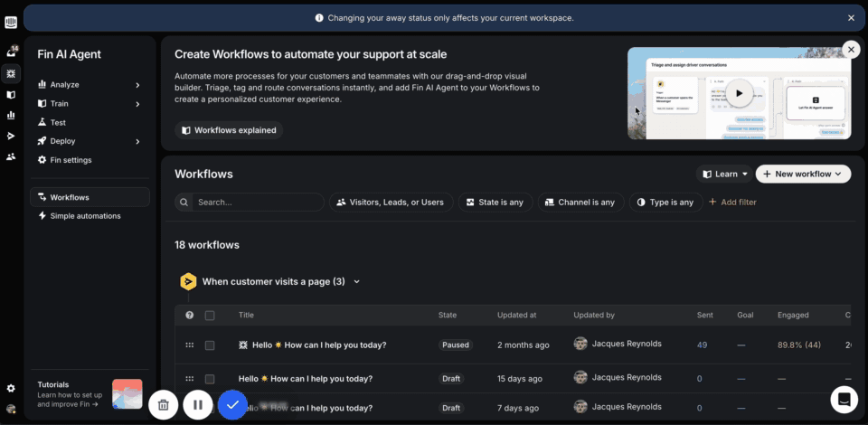
Task: Click the drag handle on the Paused row
Action: 189,345
